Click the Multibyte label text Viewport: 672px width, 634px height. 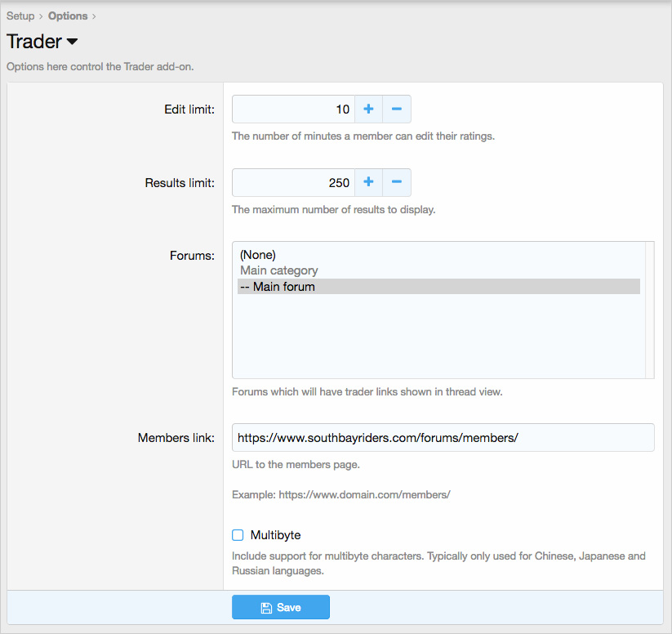[275, 535]
